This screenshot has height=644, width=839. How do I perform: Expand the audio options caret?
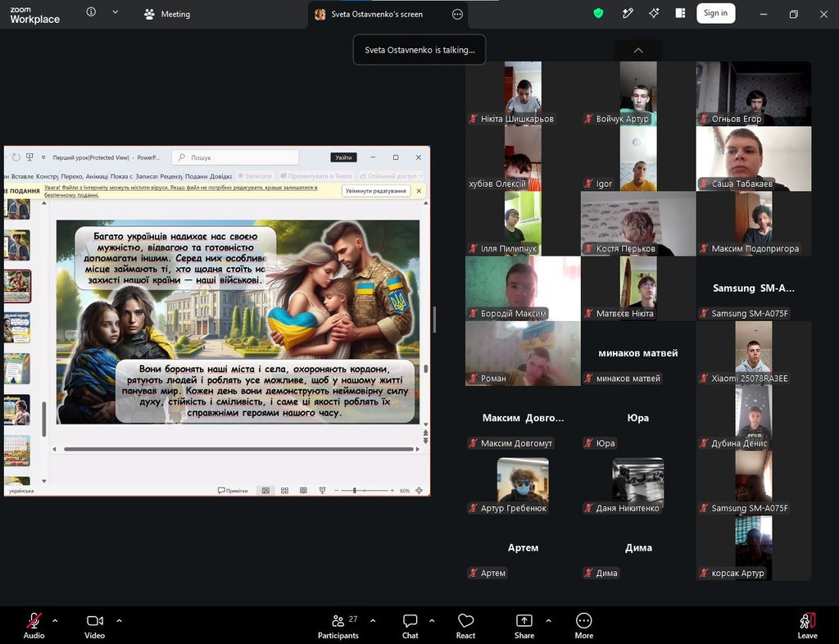tap(55, 621)
